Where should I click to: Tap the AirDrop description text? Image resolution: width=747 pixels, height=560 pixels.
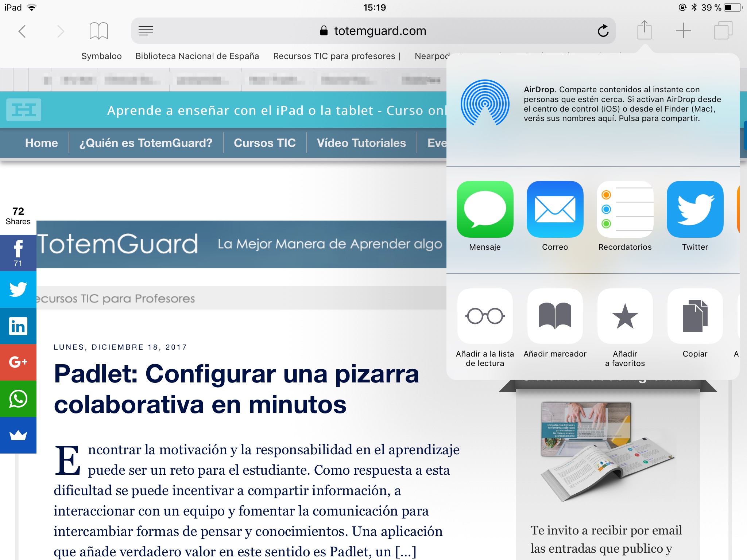(622, 104)
